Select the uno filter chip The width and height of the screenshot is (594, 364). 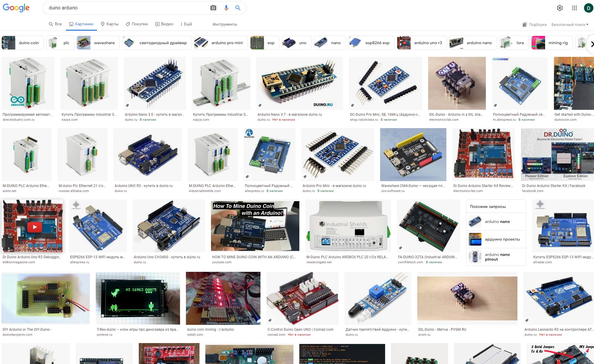tap(296, 43)
